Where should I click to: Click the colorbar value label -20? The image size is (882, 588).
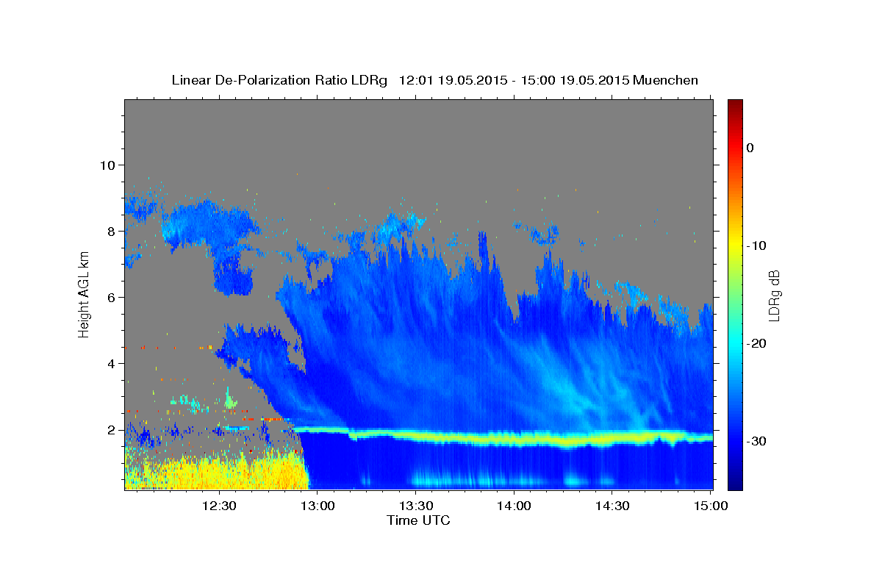point(757,343)
